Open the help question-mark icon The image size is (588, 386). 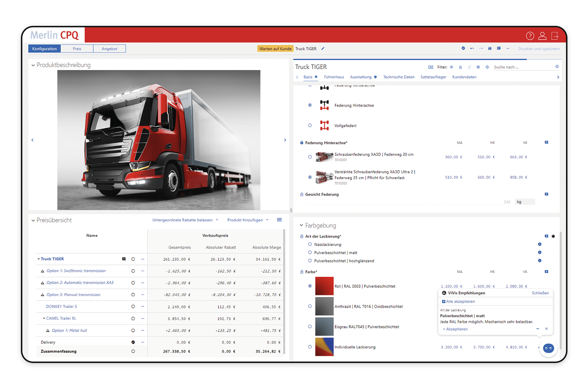pyautogui.click(x=530, y=36)
